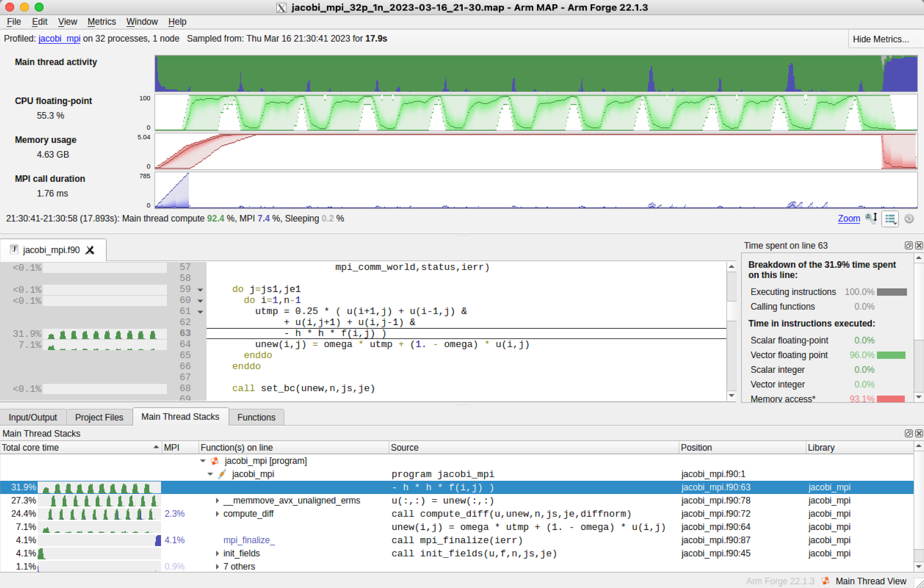Screen dimensions: 924x588
Task: Open the metrics list dropdown icon
Action: [x=890, y=219]
